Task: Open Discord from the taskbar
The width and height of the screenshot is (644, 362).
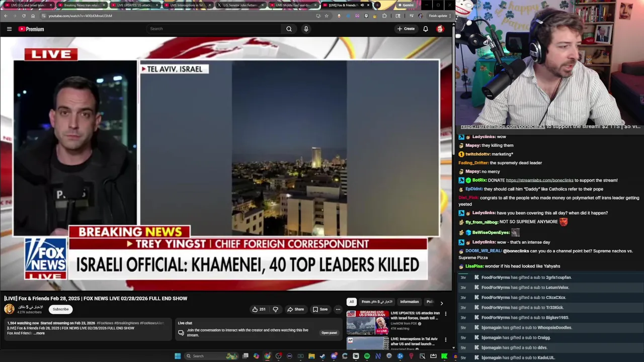Action: (334, 356)
